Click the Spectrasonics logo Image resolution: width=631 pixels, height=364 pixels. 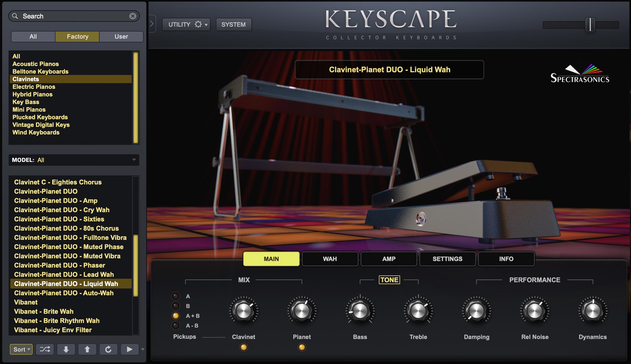[x=580, y=73]
